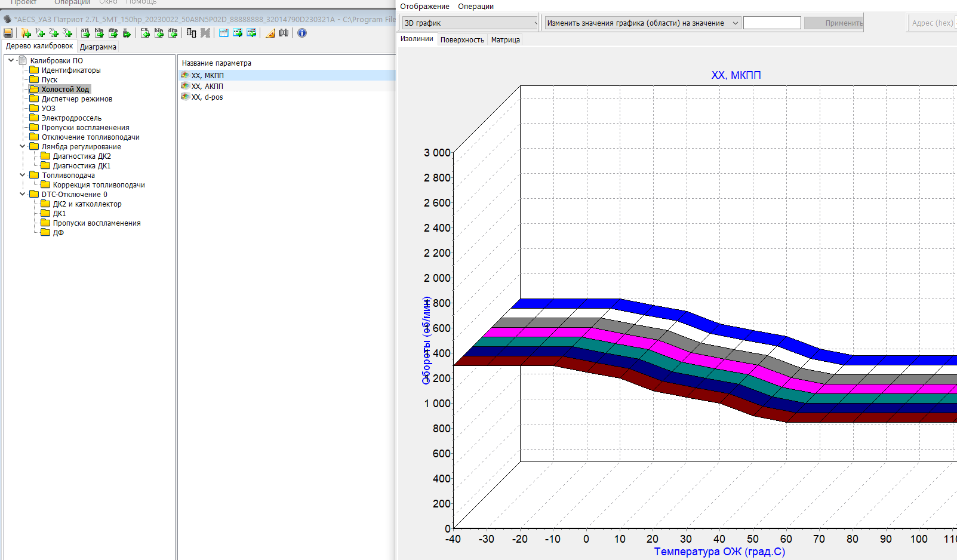Screen dimensions: 957x560
Task: Click the export 'dta' file toolbar icon
Action: [x=113, y=33]
